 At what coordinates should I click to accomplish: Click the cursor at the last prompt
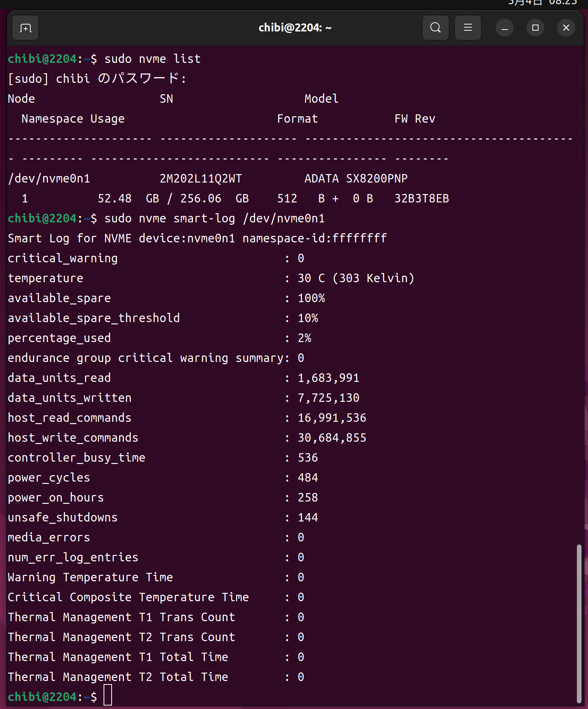(108, 695)
